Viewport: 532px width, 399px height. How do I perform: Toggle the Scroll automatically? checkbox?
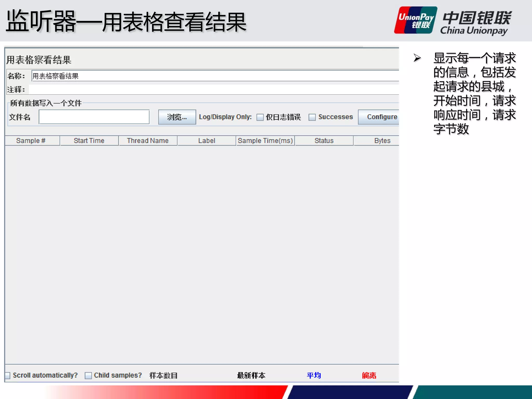pyautogui.click(x=8, y=375)
